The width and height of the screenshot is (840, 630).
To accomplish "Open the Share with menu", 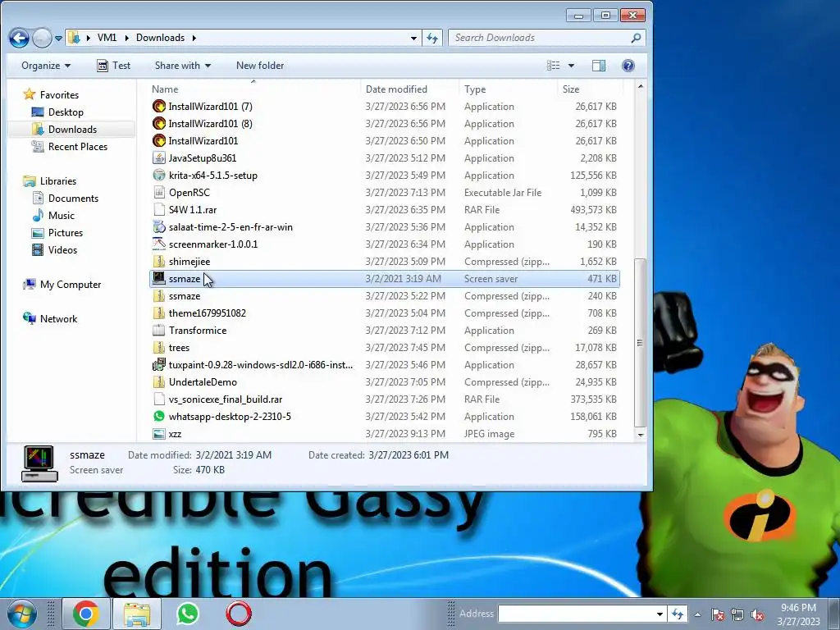I will tap(183, 66).
